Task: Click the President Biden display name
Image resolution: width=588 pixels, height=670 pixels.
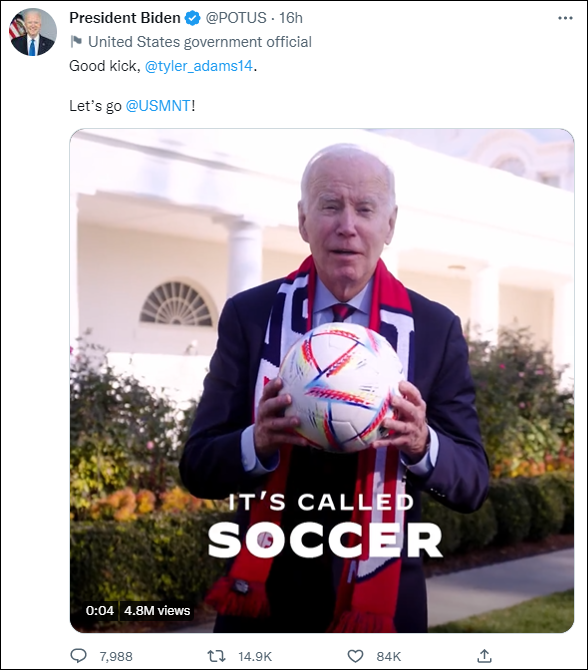Action: tap(125, 18)
